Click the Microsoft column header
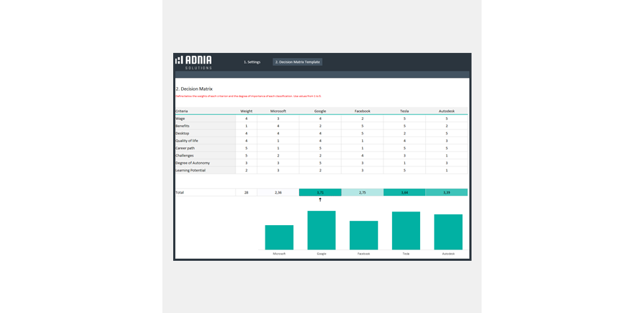 (x=278, y=111)
